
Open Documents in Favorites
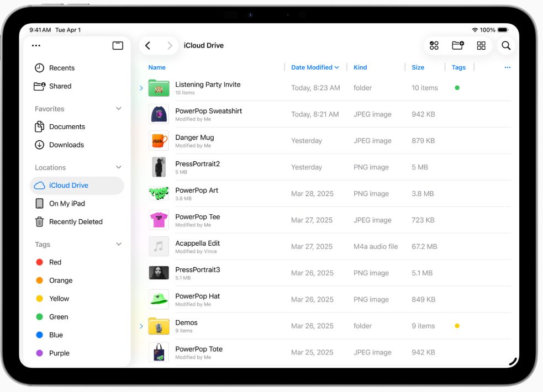77,126
